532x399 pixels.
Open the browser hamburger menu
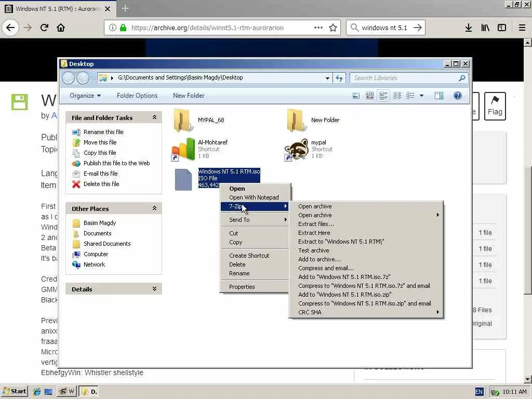[x=522, y=28]
